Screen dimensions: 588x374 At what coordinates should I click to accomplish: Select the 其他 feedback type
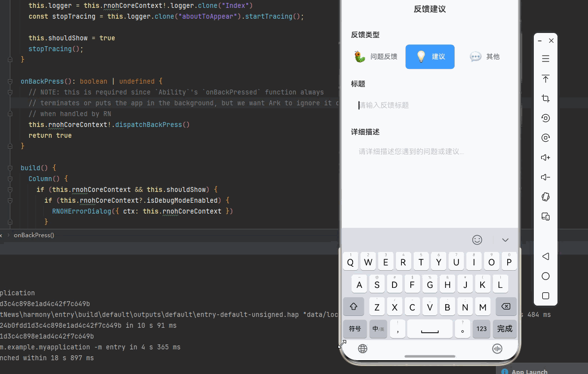coord(485,57)
